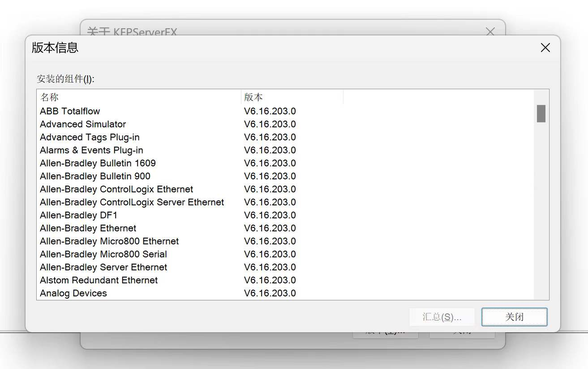Select Alstom Redundant Ethernet row

pos(99,280)
